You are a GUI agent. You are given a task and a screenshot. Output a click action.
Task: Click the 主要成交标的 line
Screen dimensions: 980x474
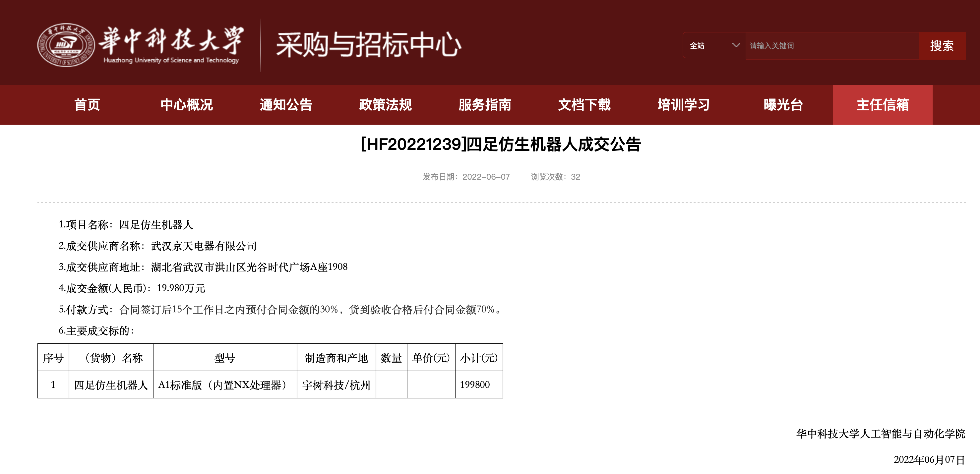click(x=96, y=331)
